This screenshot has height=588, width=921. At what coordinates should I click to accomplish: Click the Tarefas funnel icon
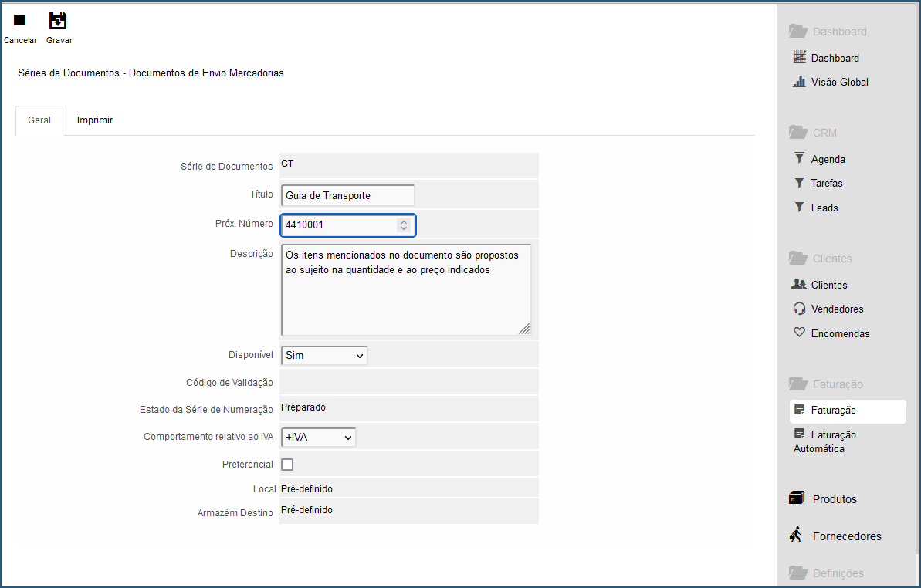coord(800,183)
